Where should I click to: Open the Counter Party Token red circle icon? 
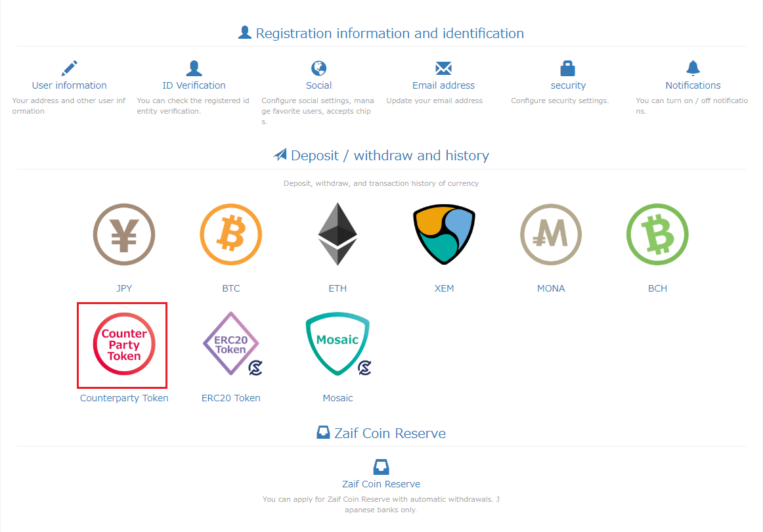pyautogui.click(x=124, y=344)
